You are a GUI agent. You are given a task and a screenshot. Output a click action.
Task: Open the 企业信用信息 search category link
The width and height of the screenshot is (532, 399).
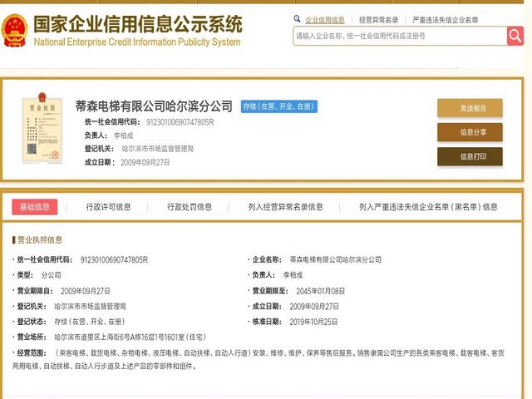tap(325, 20)
